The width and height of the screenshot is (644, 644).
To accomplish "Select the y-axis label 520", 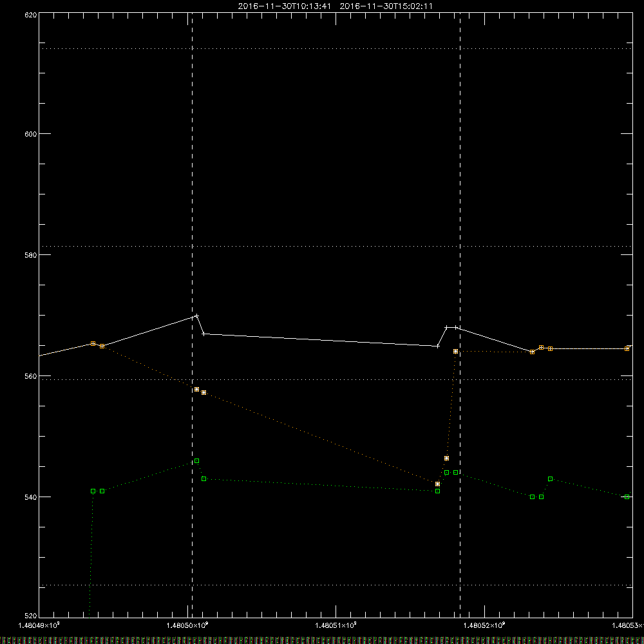I will (31, 616).
